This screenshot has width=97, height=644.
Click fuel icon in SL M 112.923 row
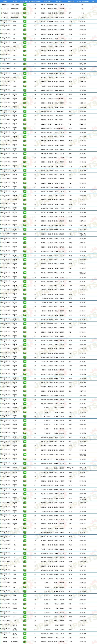25,528
